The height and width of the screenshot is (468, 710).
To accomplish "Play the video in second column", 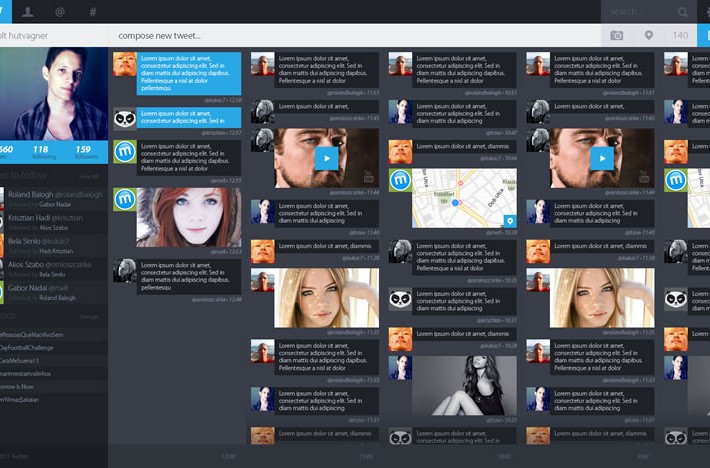I will click(326, 158).
